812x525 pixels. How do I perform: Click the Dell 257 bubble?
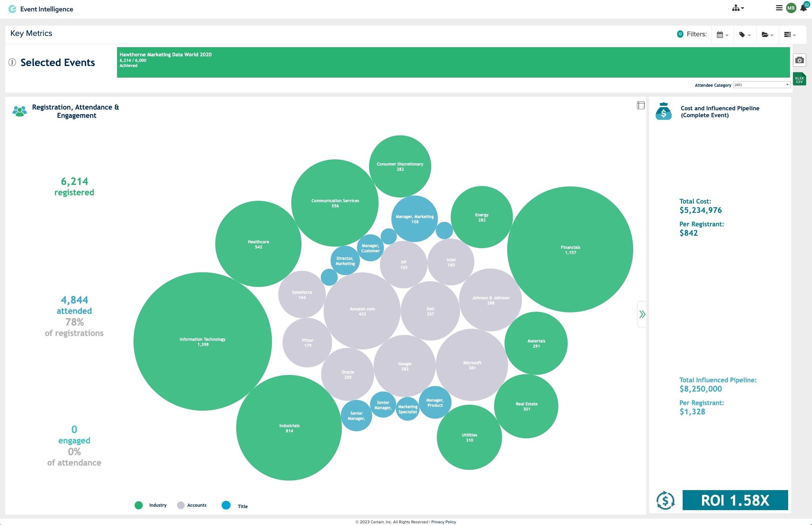(430, 311)
